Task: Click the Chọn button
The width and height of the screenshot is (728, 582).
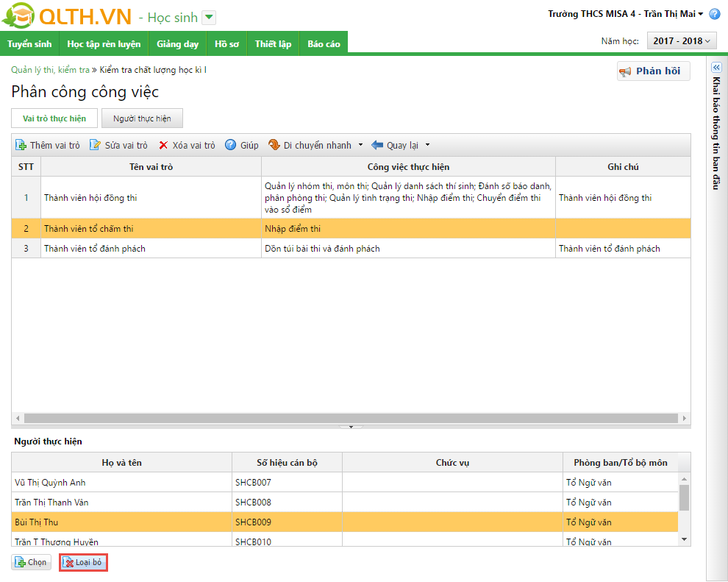Action: click(x=31, y=562)
